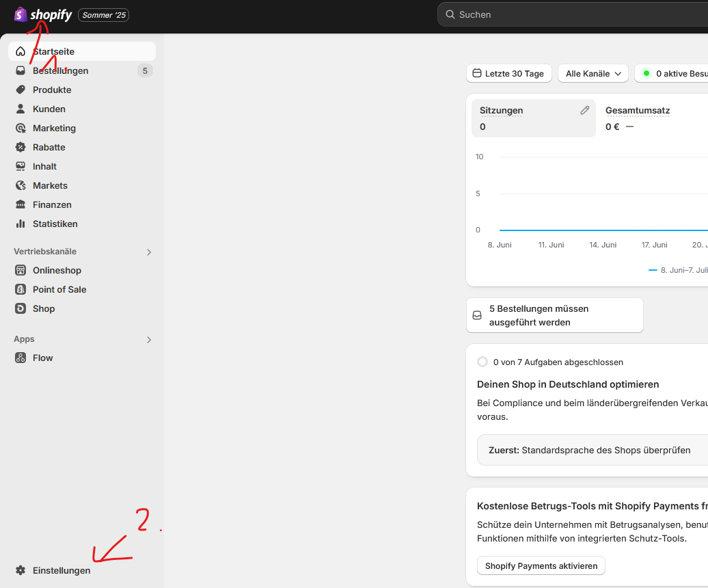Open the Letzte 30 Tage date picker
Image resolution: width=708 pixels, height=588 pixels.
[x=508, y=73]
